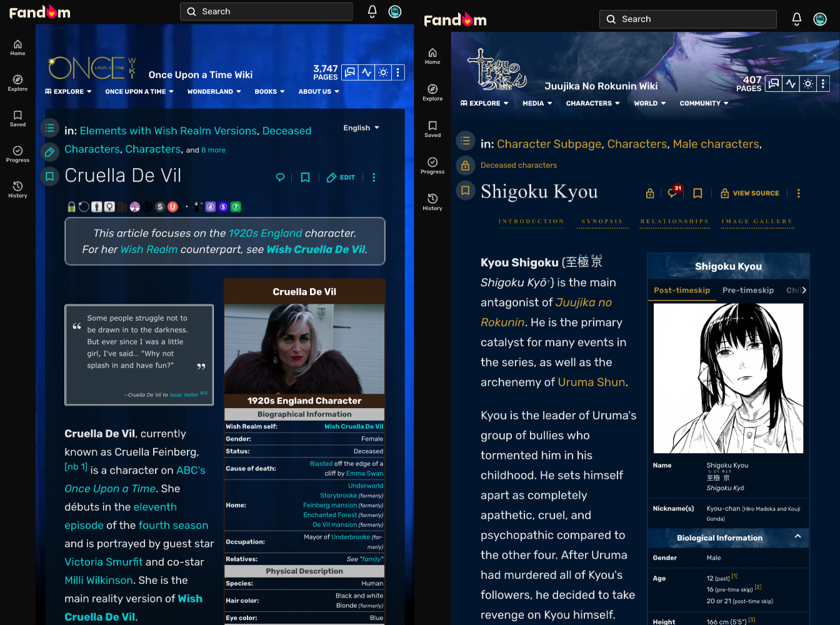Click the search field in Juujika No Rokunin window
Screen dimensions: 840x625
(x=687, y=19)
